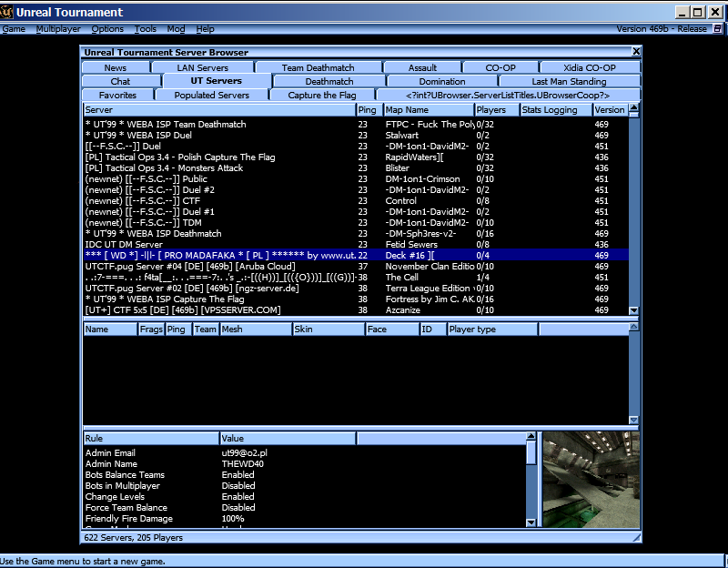This screenshot has width=728, height=568.
Task: Open the Help menu
Action: 206,29
